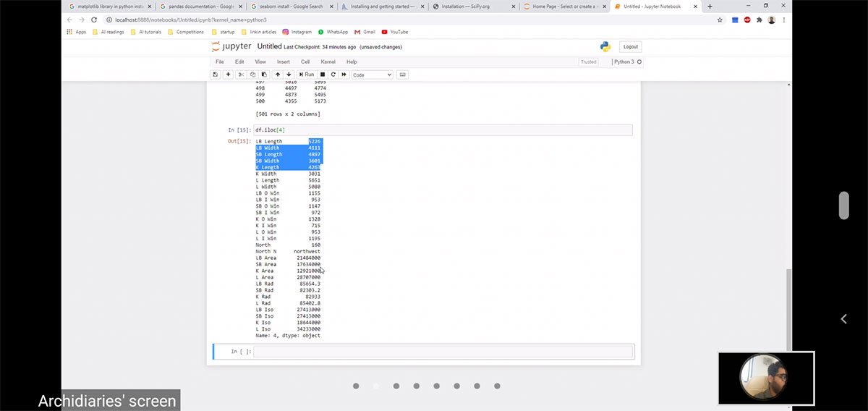Move the selected cell down

[289, 75]
